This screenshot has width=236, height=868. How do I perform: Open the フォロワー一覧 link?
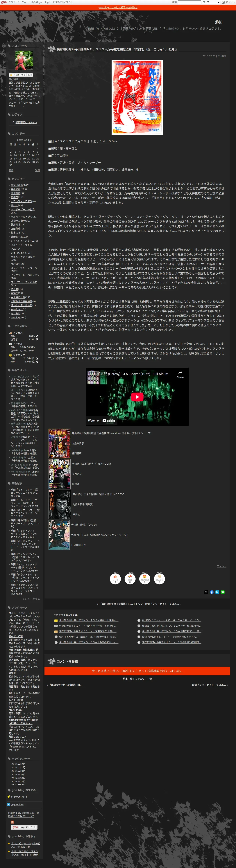(143, 679)
